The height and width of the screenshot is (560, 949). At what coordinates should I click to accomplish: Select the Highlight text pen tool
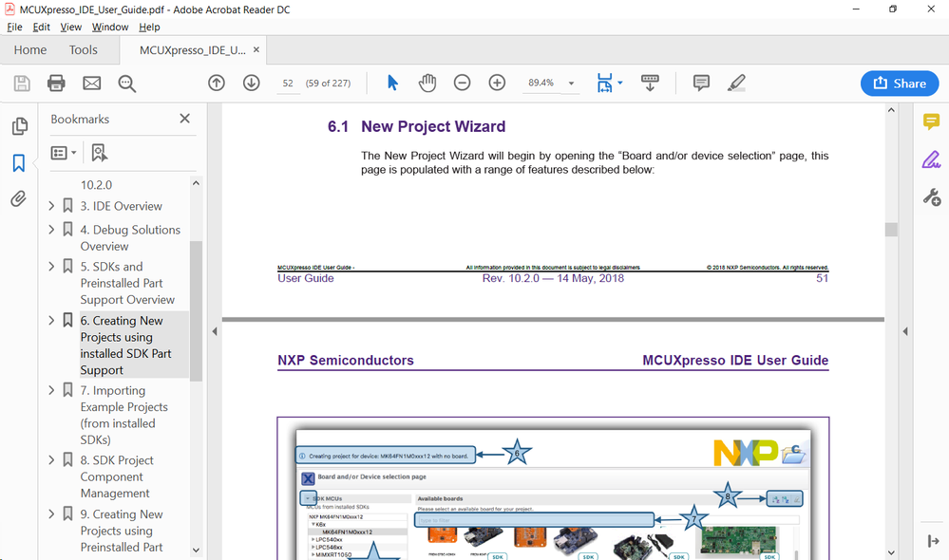coord(736,83)
